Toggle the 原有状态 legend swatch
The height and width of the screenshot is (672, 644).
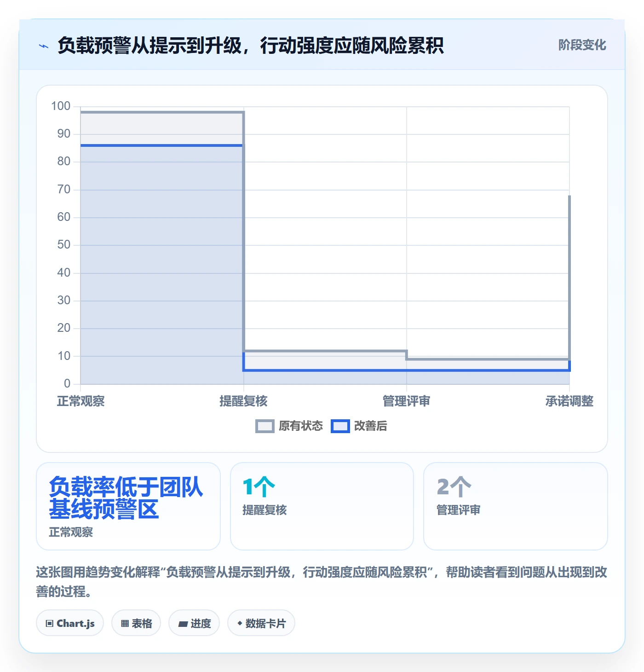click(264, 426)
